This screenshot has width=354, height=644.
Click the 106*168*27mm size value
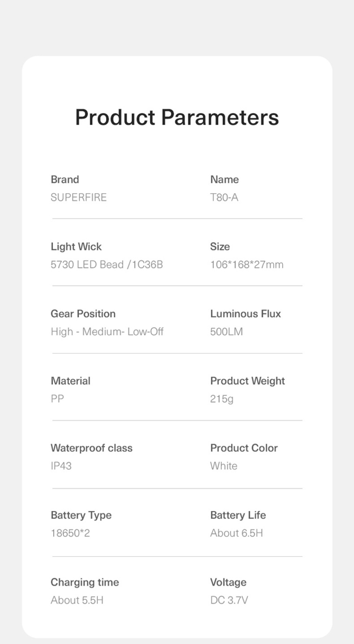pyautogui.click(x=247, y=264)
